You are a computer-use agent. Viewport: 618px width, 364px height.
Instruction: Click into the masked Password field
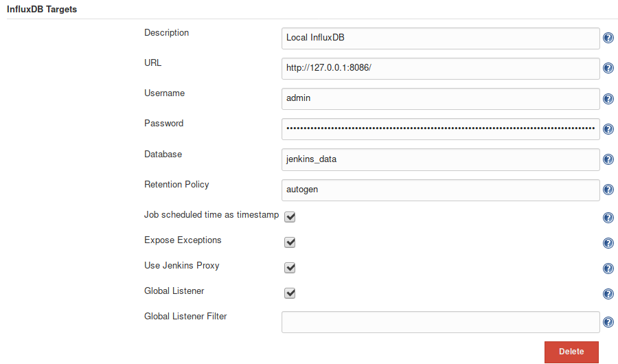pyautogui.click(x=441, y=129)
